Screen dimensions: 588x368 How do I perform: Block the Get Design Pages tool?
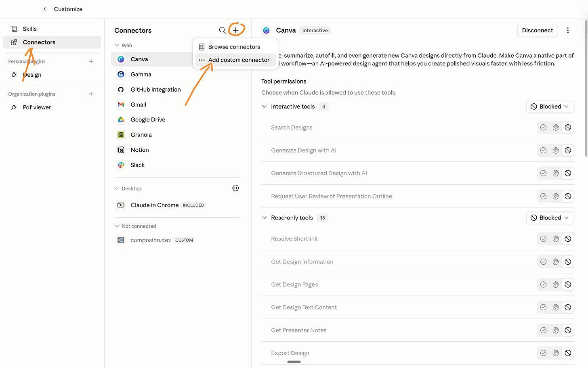click(x=568, y=284)
